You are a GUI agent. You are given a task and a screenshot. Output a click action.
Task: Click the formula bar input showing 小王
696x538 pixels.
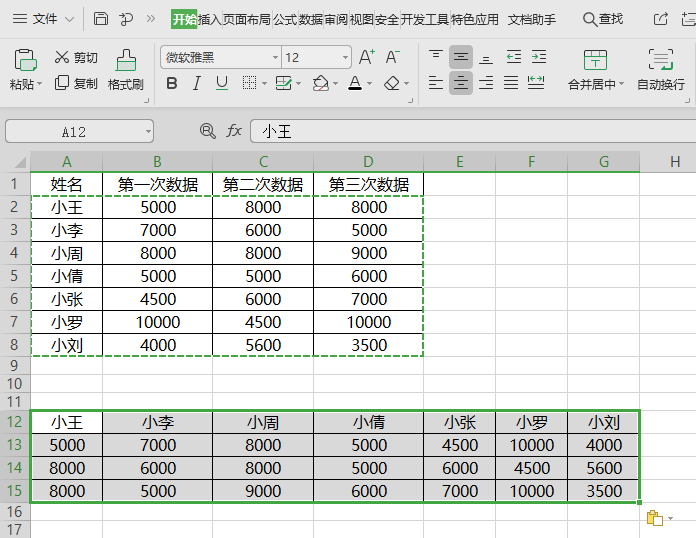tap(470, 131)
